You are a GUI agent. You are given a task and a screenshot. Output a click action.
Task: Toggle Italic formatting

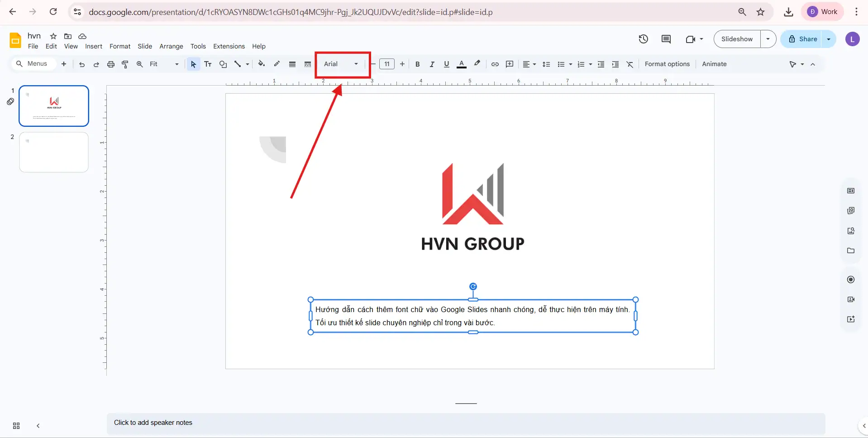432,64
